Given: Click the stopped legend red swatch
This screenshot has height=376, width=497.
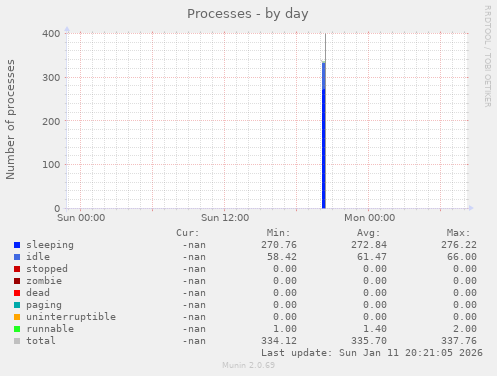Looking at the screenshot, I should pyautogui.click(x=17, y=269).
